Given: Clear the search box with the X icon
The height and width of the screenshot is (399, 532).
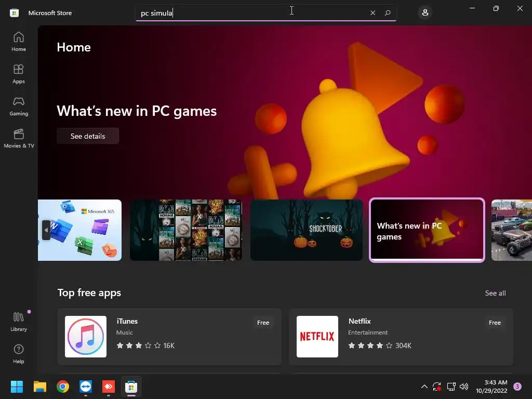Looking at the screenshot, I should tap(373, 13).
